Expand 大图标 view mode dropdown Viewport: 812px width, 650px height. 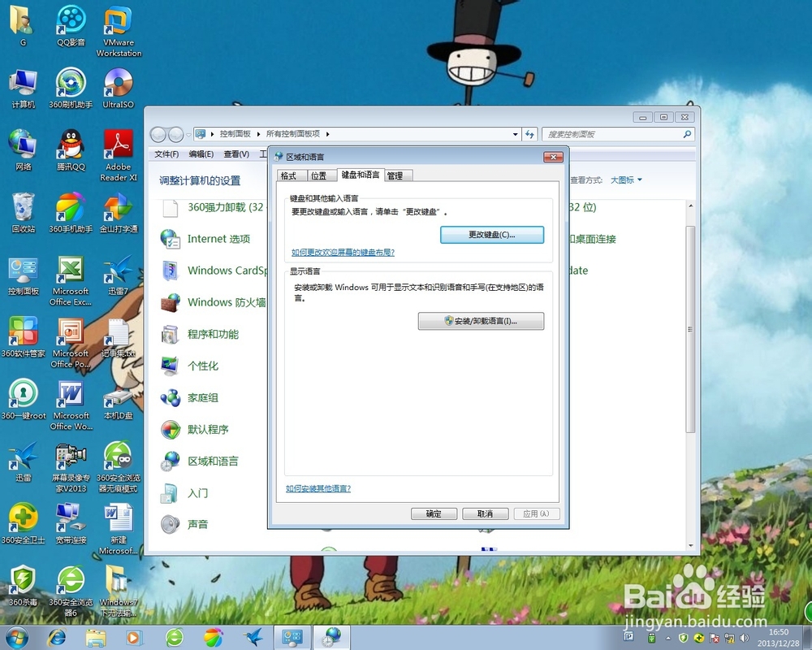626,180
